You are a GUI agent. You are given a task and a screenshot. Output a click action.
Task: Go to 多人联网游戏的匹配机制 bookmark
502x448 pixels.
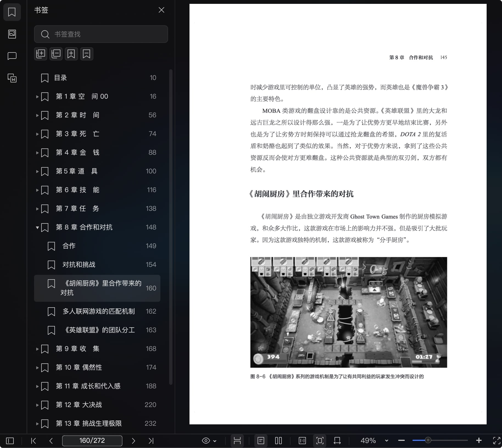tap(97, 311)
